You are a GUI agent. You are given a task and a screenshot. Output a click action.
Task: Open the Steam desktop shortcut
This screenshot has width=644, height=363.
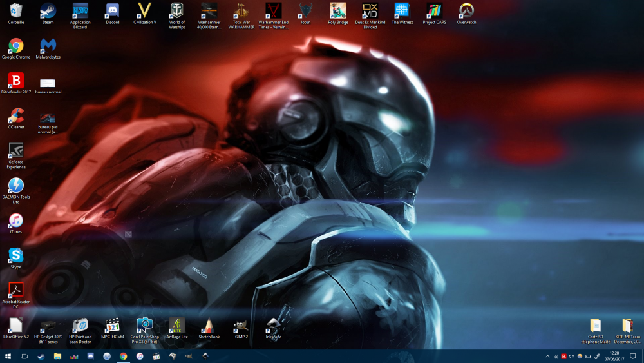pyautogui.click(x=48, y=11)
